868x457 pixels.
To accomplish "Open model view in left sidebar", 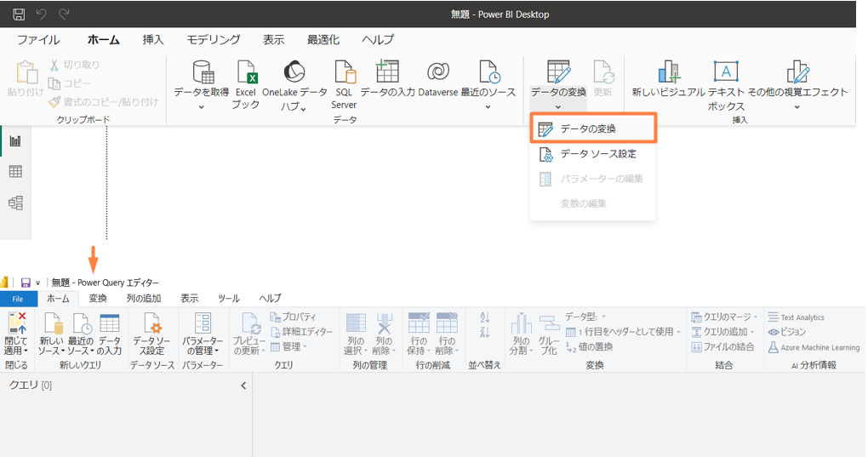I will coord(15,203).
